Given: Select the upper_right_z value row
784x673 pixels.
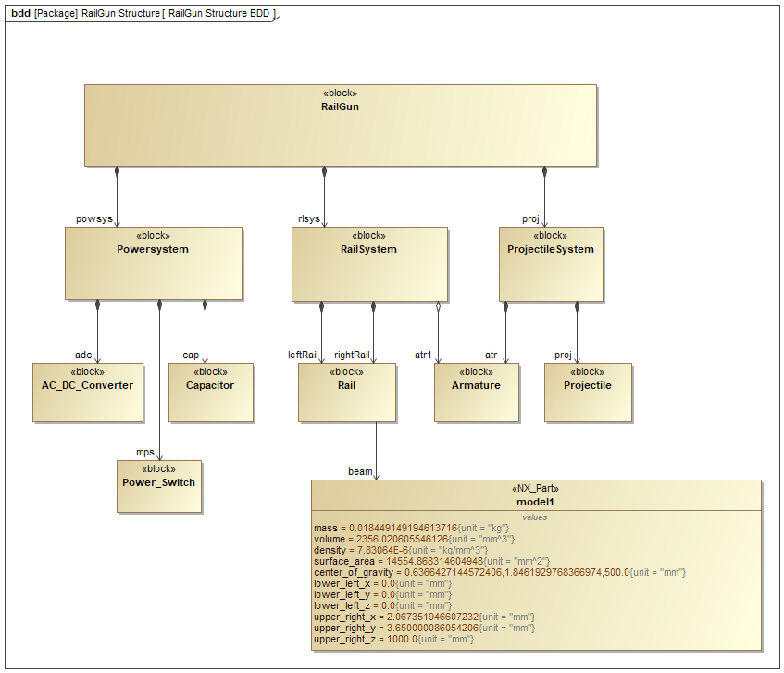Looking at the screenshot, I should (394, 639).
